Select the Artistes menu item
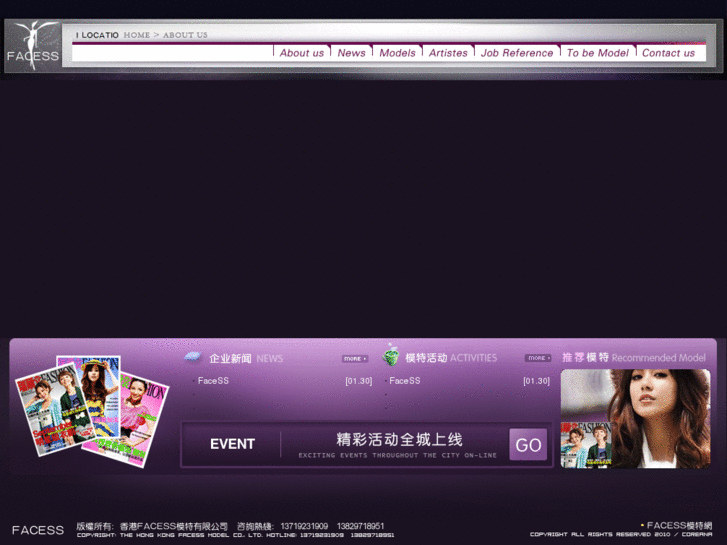This screenshot has height=545, width=727. point(448,53)
